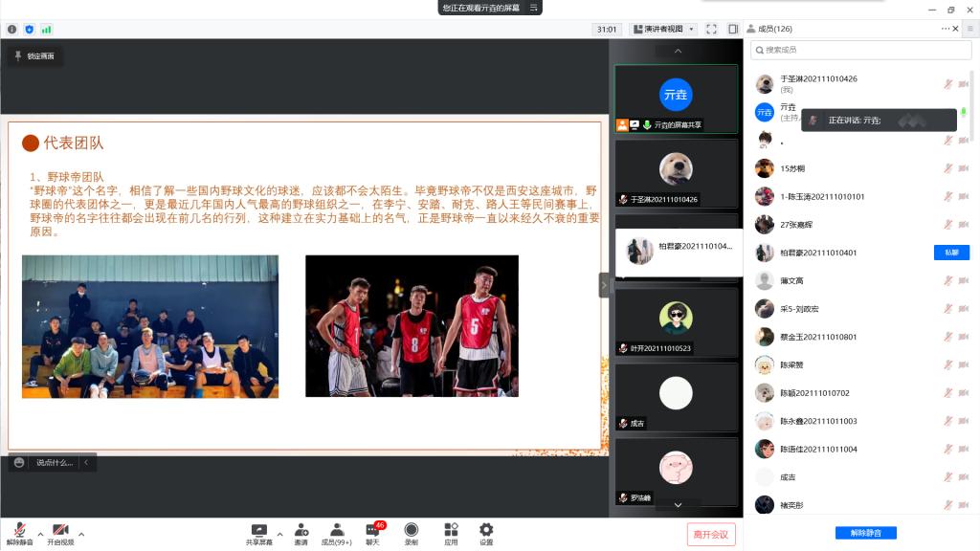Click the 离开会议 leave button
The image size is (980, 551).
710,534
